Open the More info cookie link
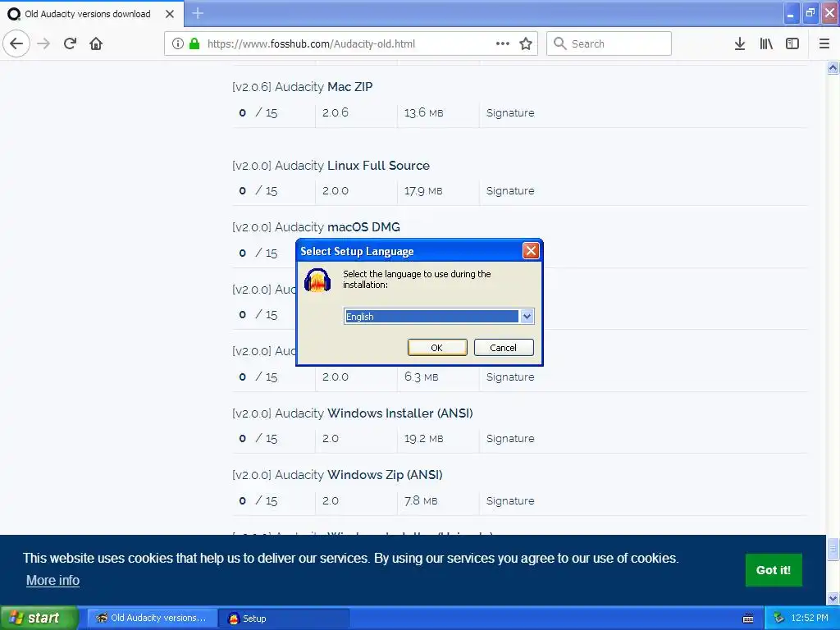This screenshot has height=630, width=840. [x=53, y=580]
